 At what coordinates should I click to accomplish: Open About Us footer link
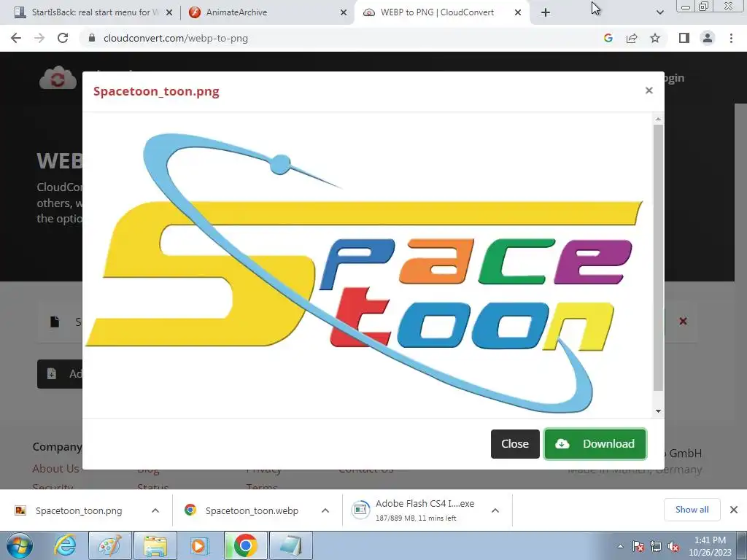[55, 469]
